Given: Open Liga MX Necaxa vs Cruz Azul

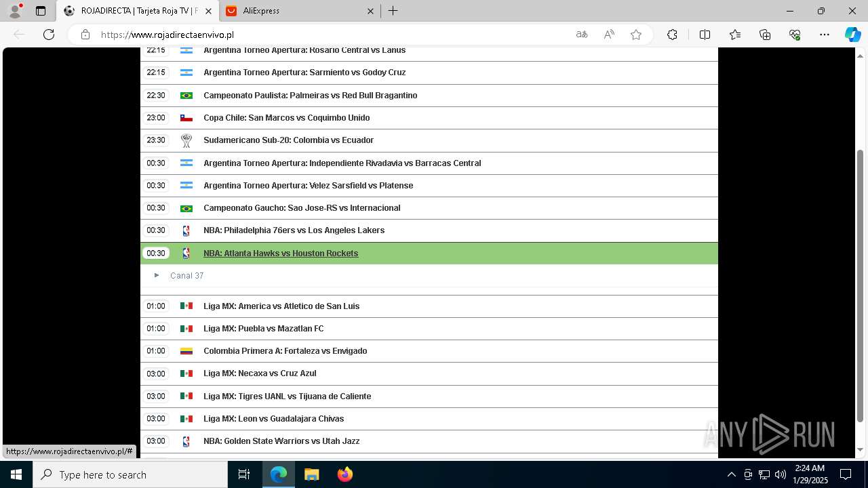Looking at the screenshot, I should coord(260,373).
